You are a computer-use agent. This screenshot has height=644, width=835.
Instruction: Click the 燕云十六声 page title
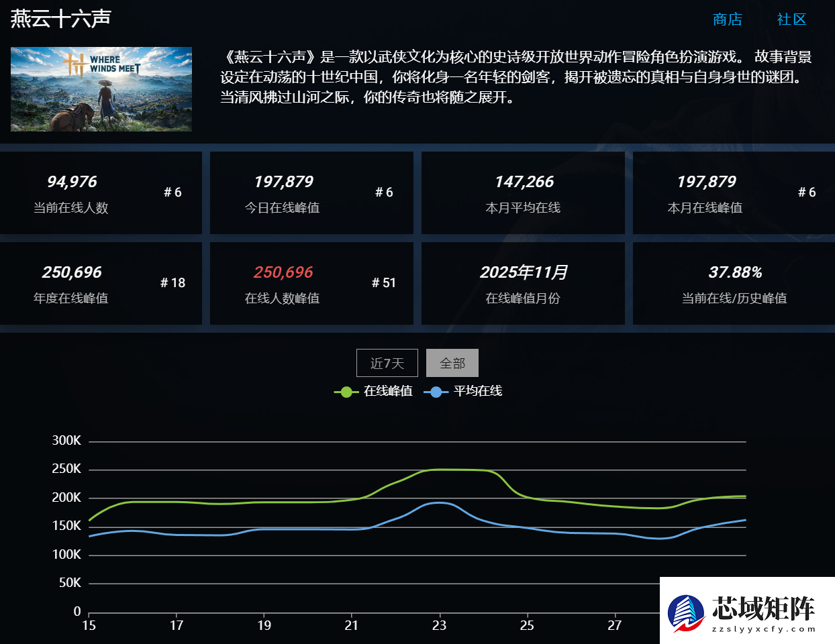coord(60,19)
